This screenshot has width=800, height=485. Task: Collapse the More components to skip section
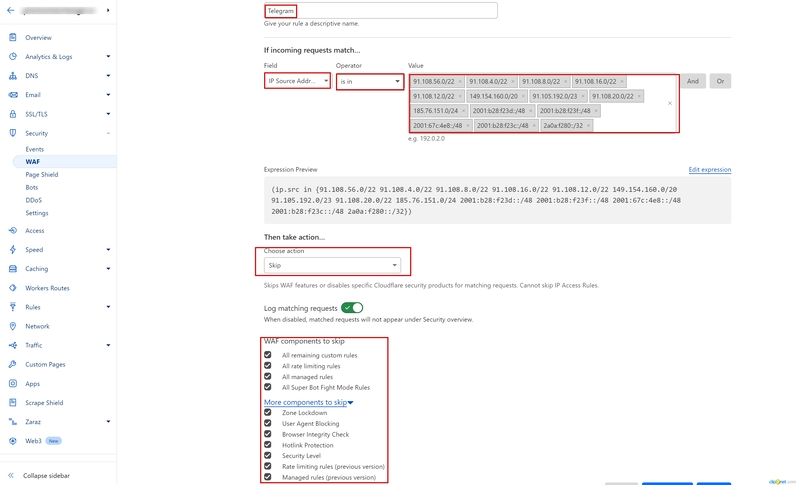308,402
